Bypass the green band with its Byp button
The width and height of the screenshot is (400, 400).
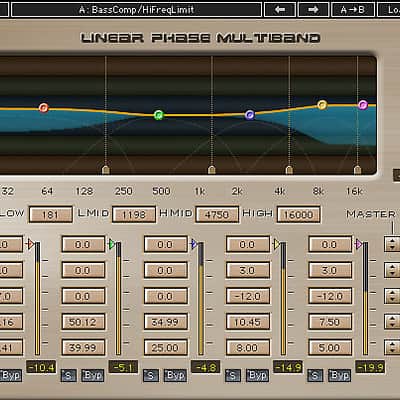pyautogui.click(x=93, y=376)
